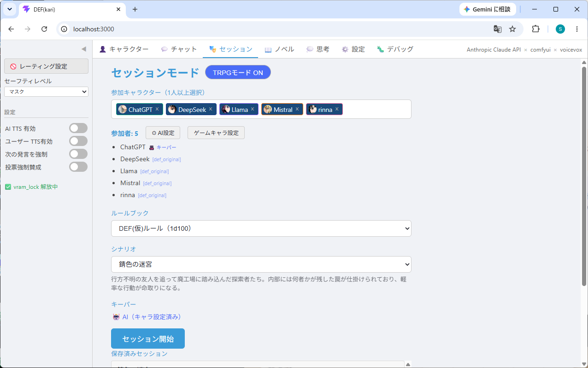This screenshot has width=588, height=368.
Task: Click キーパー label next to ChatGPT
Action: click(x=166, y=147)
